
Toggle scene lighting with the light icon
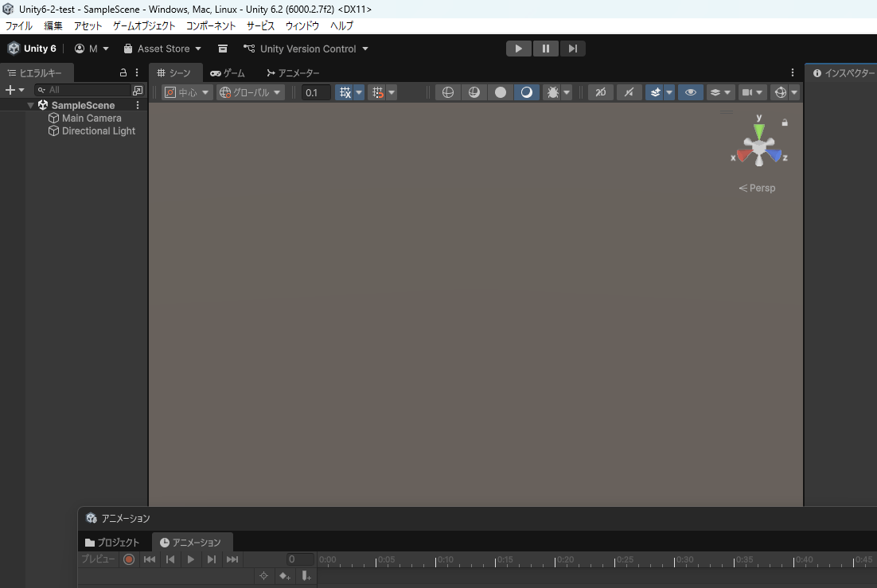[629, 92]
